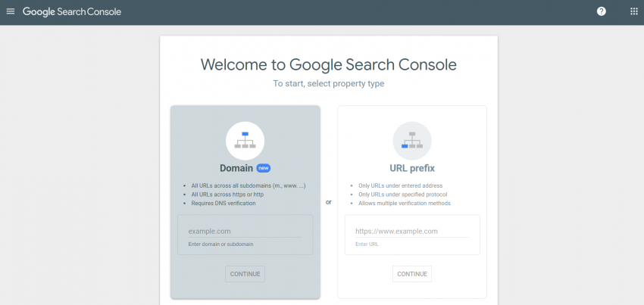Click the "Enter URL" helper label
Image resolution: width=644 pixels, height=305 pixels.
pos(367,244)
